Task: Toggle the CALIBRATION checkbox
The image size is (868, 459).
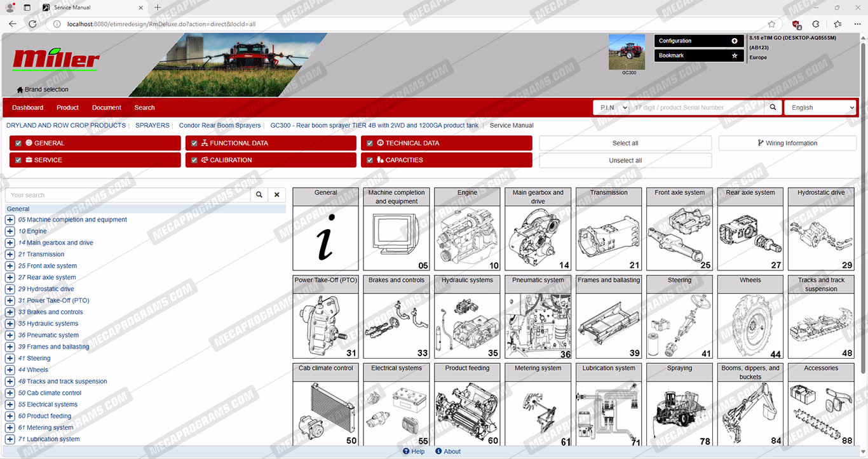Action: (194, 160)
